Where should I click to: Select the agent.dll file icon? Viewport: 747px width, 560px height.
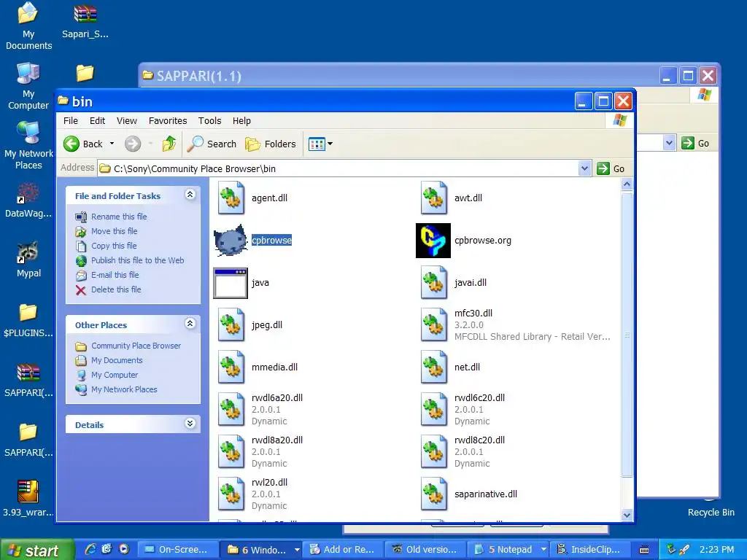tap(231, 198)
